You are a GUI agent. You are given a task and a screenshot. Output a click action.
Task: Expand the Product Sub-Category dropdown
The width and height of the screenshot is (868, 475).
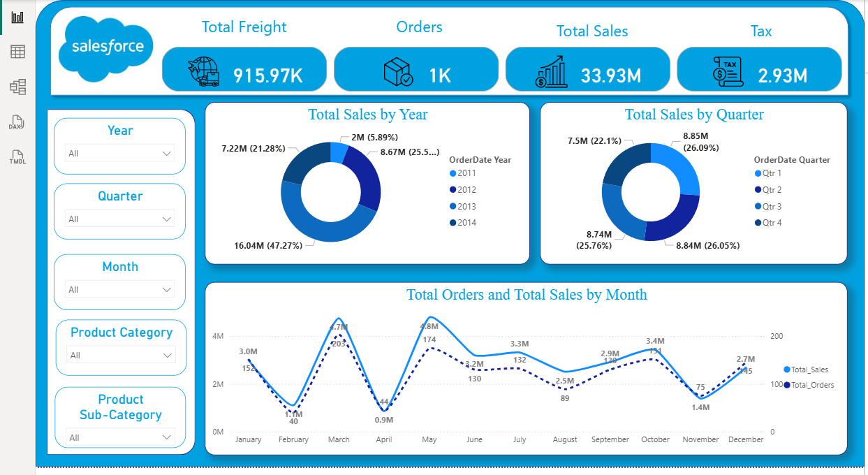(119, 437)
